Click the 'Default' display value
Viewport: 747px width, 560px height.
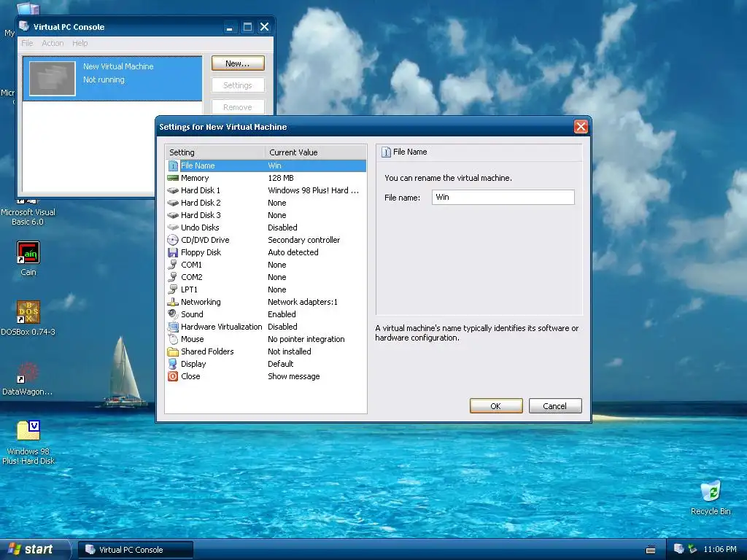pyautogui.click(x=281, y=364)
